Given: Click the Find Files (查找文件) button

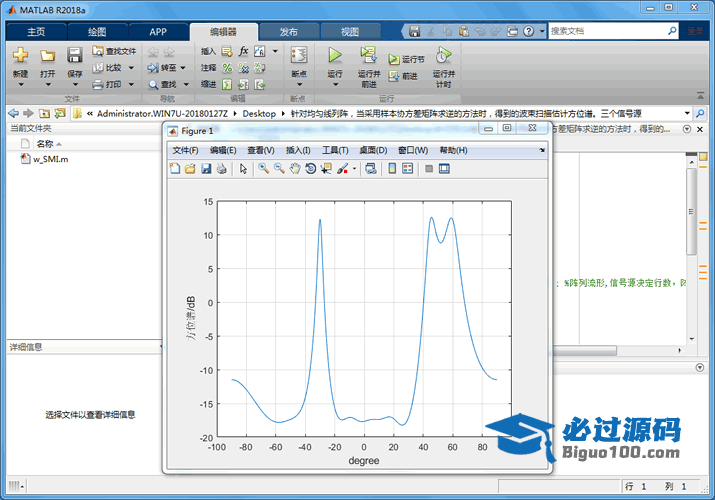Looking at the screenshot, I should tap(114, 51).
